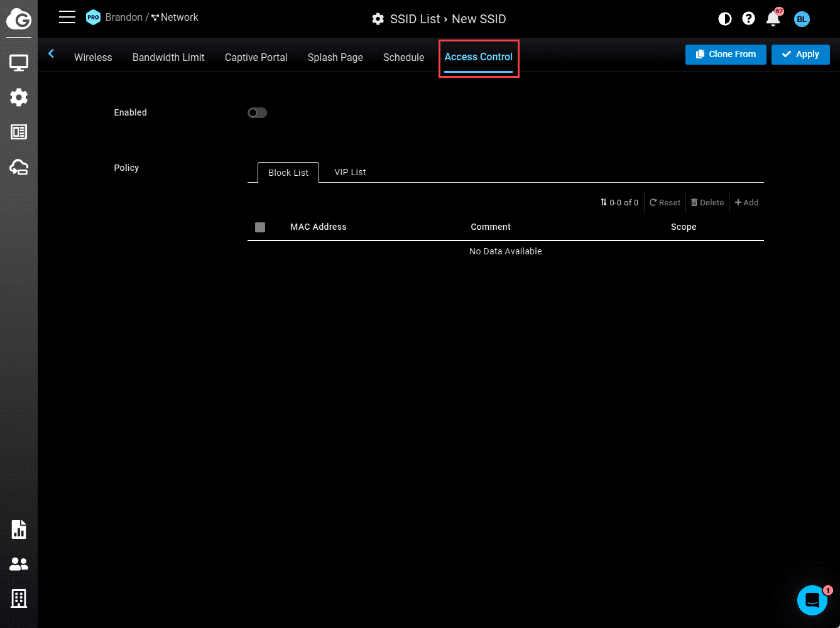Switch to the Bandwidth Limit tab
The height and width of the screenshot is (628, 840).
click(168, 57)
